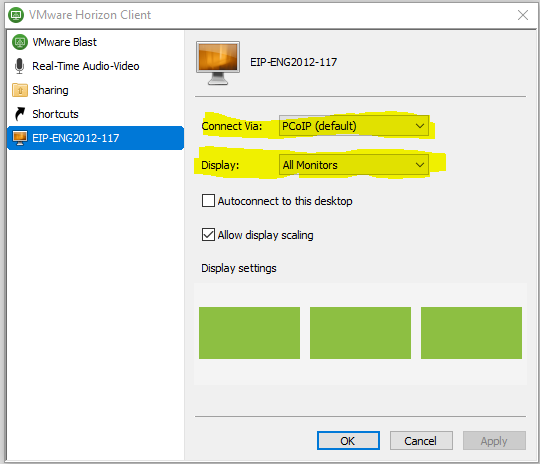Image resolution: width=540 pixels, height=464 pixels.
Task: Click the Shortcuts arrow icon
Action: point(20,114)
